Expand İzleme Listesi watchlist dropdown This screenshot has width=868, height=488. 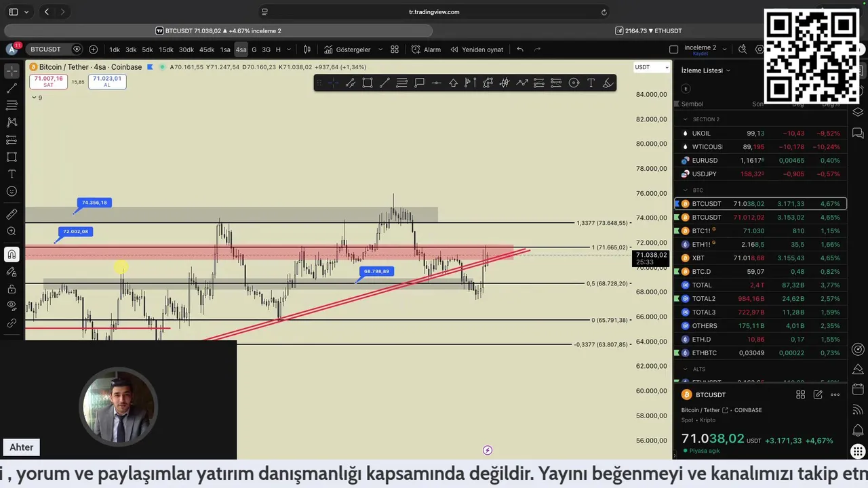pyautogui.click(x=706, y=70)
